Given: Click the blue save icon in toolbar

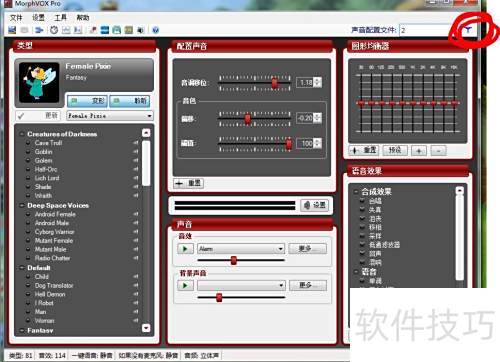Looking at the screenshot, I should click(x=12, y=30).
